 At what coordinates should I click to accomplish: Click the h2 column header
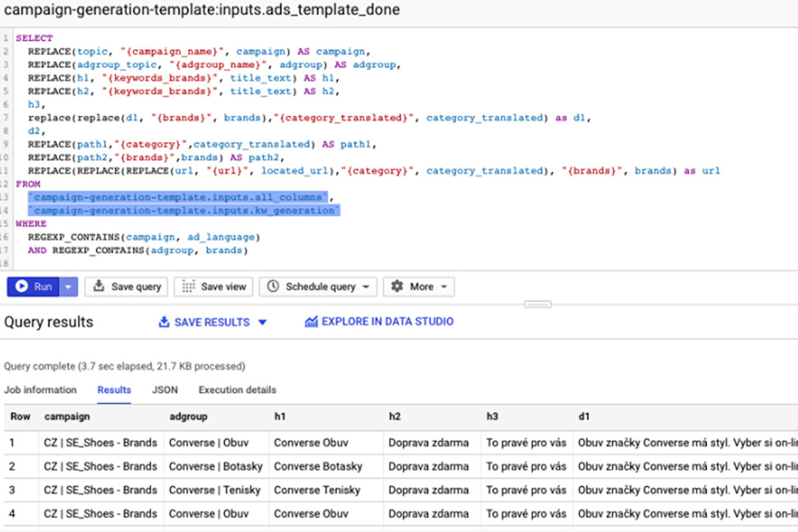tap(395, 417)
